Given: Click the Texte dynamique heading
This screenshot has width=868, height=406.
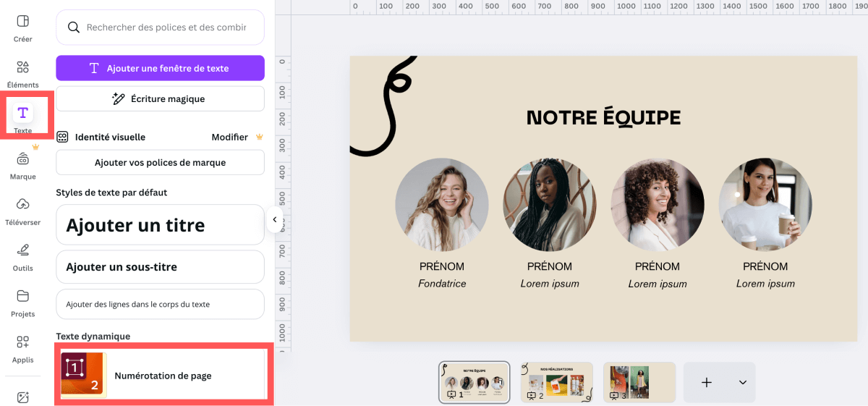Looking at the screenshot, I should coord(93,337).
